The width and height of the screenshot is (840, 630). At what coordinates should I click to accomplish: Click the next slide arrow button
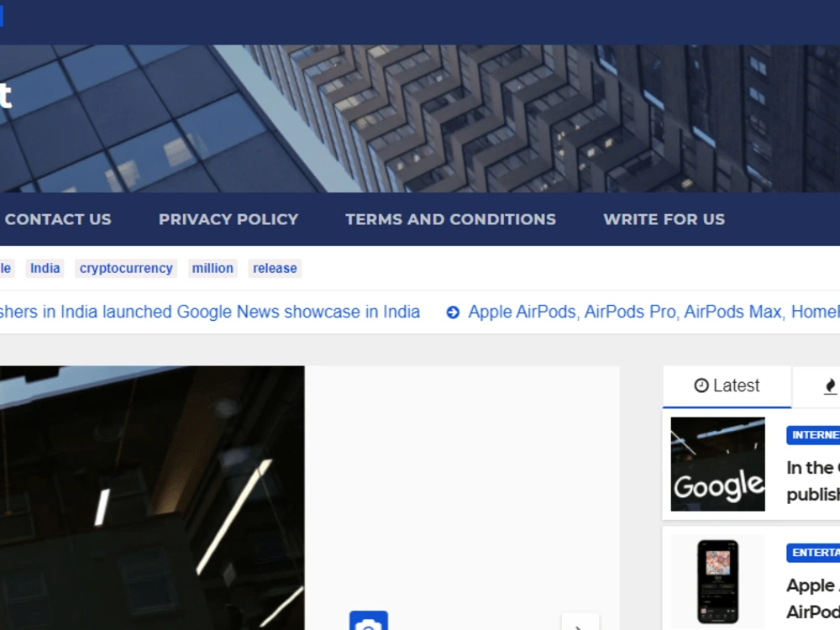(580, 622)
